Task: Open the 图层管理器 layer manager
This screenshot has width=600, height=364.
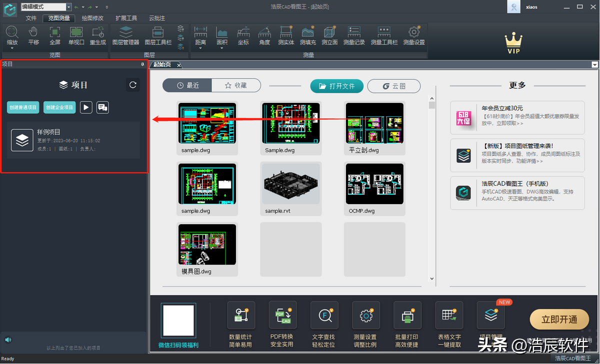Action: [126, 36]
